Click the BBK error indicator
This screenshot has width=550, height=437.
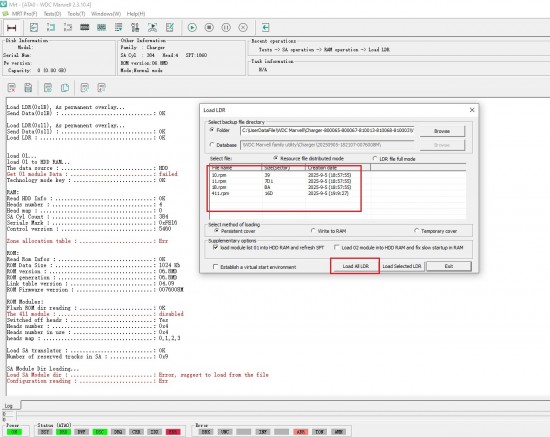(206, 432)
